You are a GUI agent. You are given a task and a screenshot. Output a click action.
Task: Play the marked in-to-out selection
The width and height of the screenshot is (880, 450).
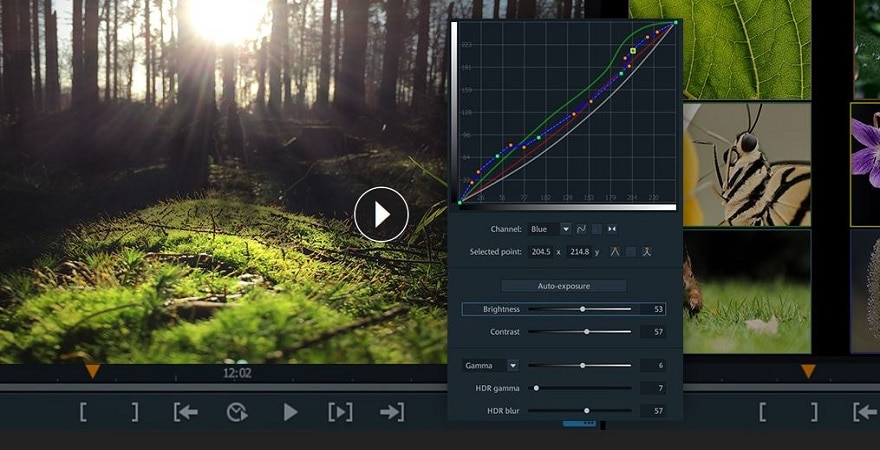(340, 412)
